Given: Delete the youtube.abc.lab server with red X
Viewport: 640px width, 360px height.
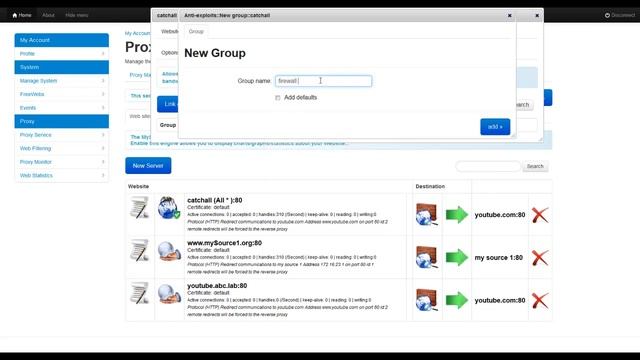Looking at the screenshot, I should [540, 300].
